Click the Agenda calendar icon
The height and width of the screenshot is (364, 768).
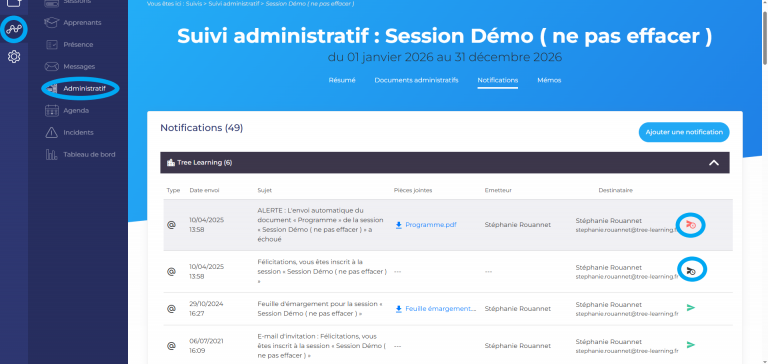coord(51,111)
